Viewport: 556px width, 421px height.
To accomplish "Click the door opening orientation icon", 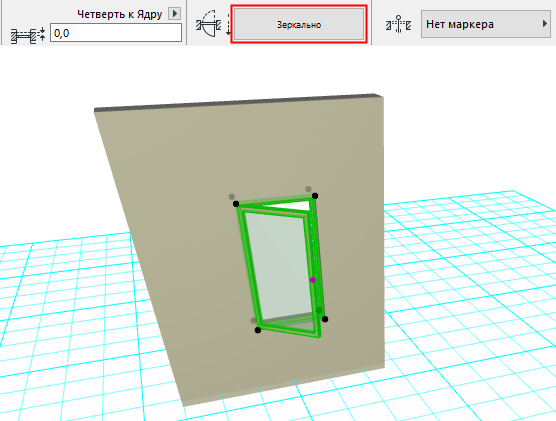I will click(213, 23).
